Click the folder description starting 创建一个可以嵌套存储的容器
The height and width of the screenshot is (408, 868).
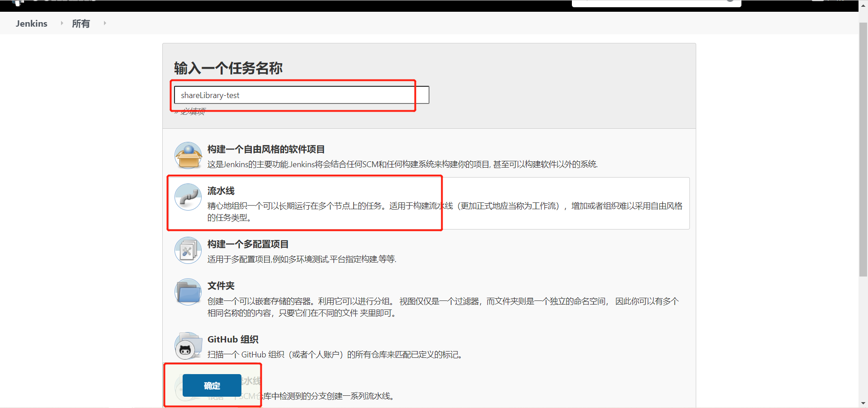coord(443,307)
